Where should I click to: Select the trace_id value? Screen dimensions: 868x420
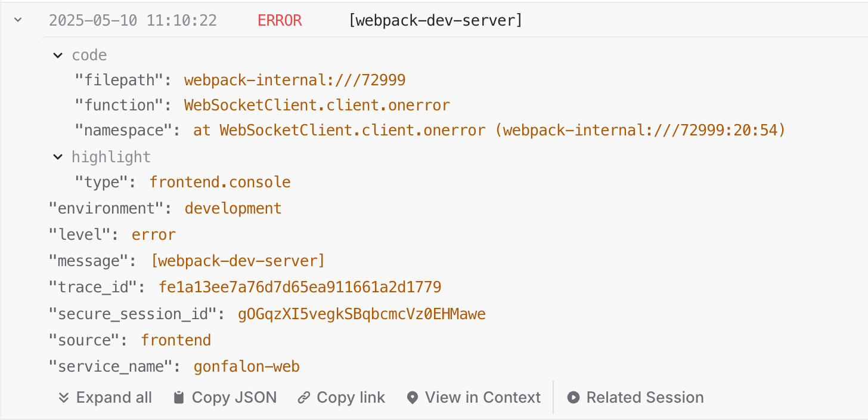click(x=300, y=287)
